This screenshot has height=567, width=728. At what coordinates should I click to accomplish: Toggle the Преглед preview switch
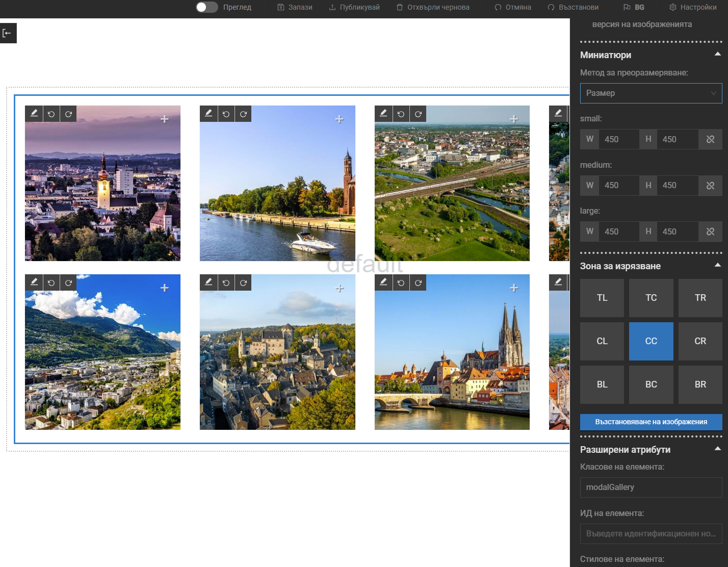[x=207, y=7]
